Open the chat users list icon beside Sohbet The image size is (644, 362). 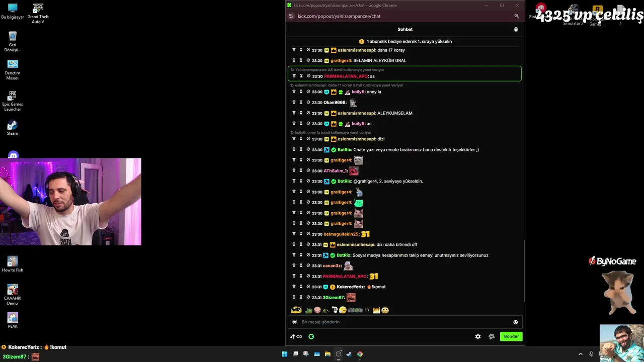(x=516, y=29)
